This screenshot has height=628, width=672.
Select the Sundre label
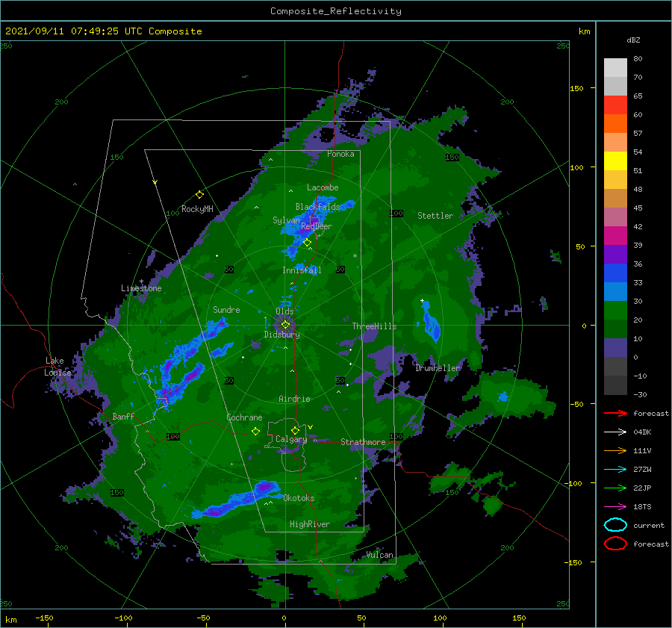click(x=226, y=310)
